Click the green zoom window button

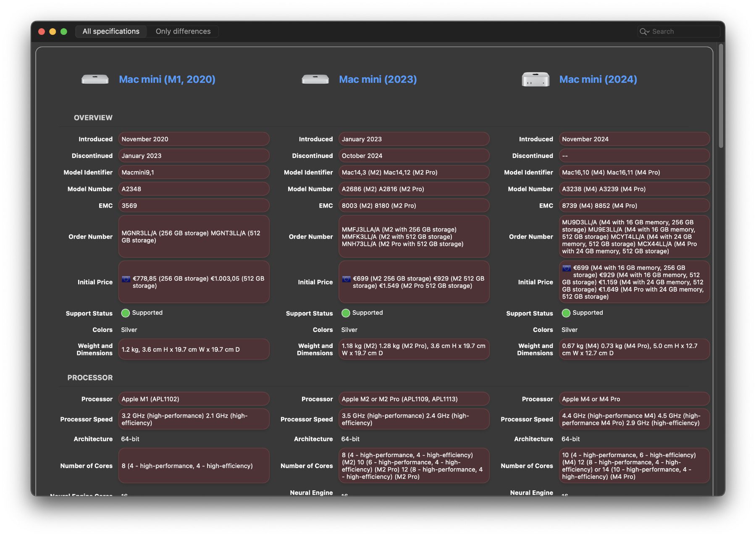[64, 32]
